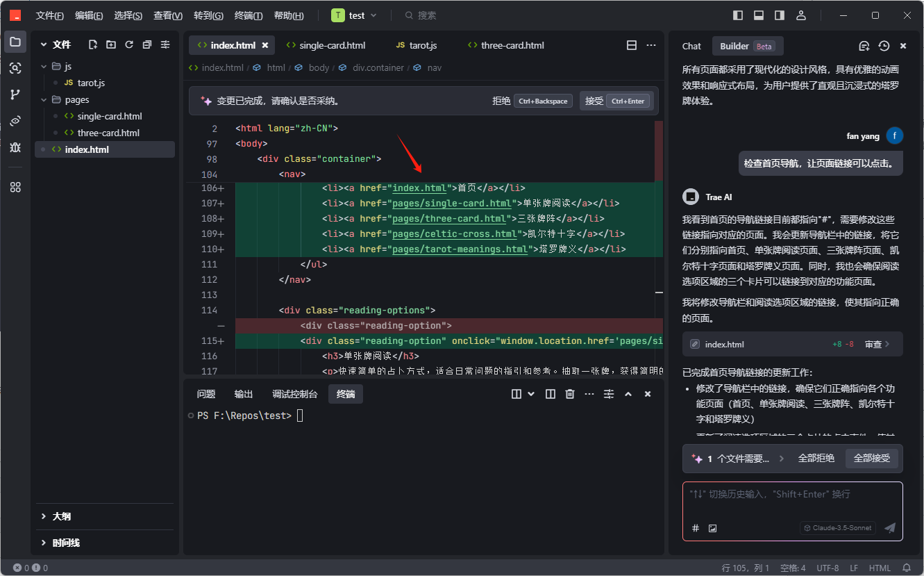This screenshot has width=924, height=576.
Task: Click the errors and warnings status indicator
Action: [x=31, y=568]
